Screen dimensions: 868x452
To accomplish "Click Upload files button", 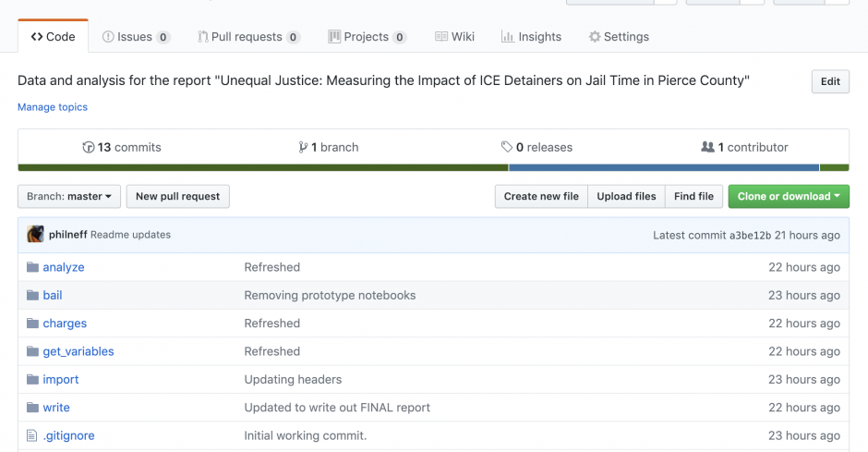I will (x=626, y=197).
